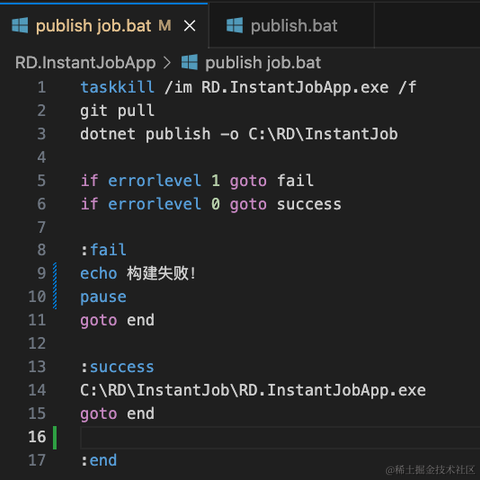Close the publish job.bat tab

pos(189,26)
